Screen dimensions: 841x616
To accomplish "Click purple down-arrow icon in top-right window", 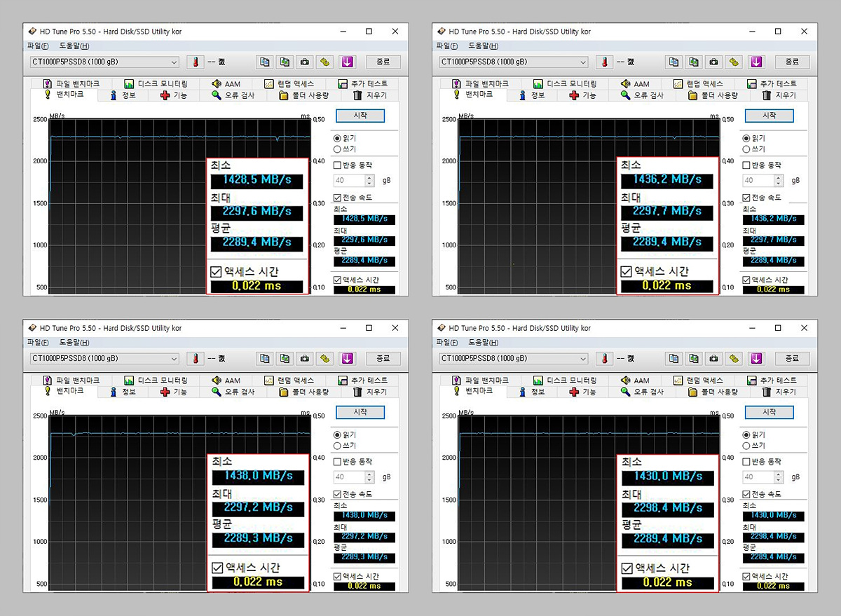I will [x=756, y=62].
